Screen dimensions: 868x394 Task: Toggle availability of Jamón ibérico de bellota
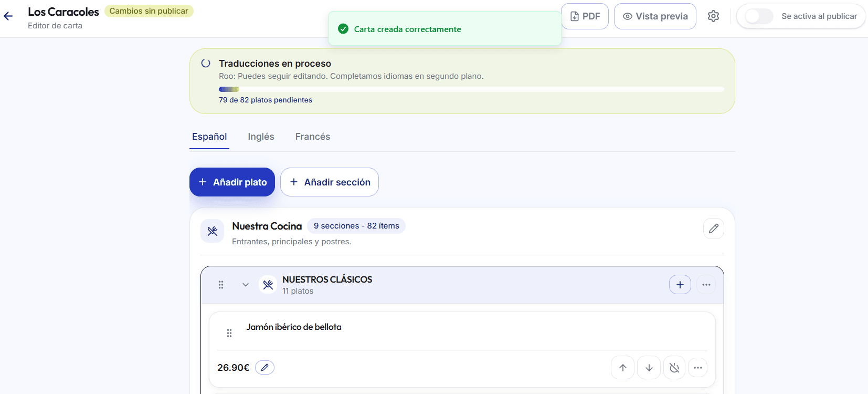[x=674, y=368]
